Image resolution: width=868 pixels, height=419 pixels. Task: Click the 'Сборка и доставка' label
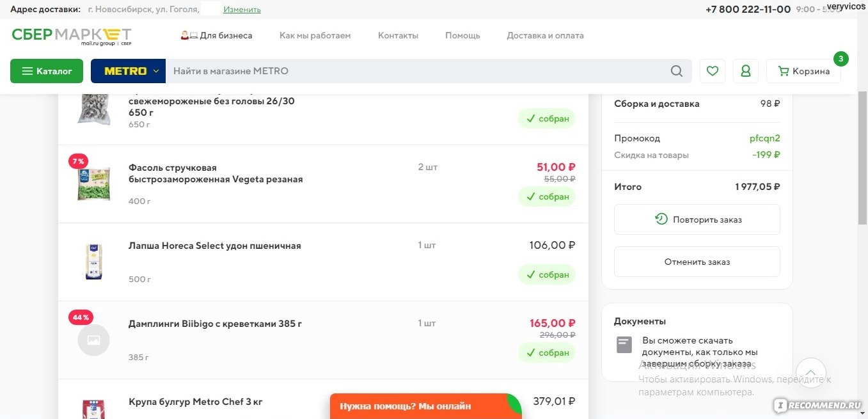(657, 104)
